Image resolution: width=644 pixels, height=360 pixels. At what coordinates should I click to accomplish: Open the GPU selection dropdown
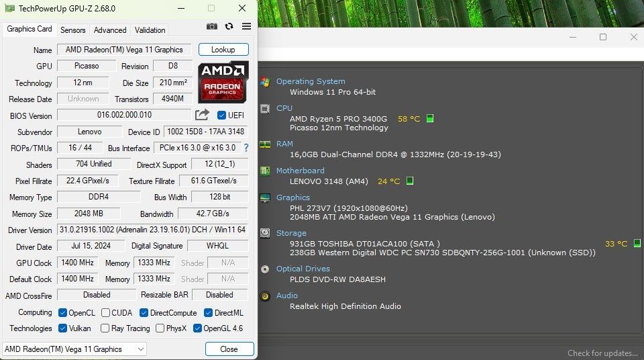point(74,349)
